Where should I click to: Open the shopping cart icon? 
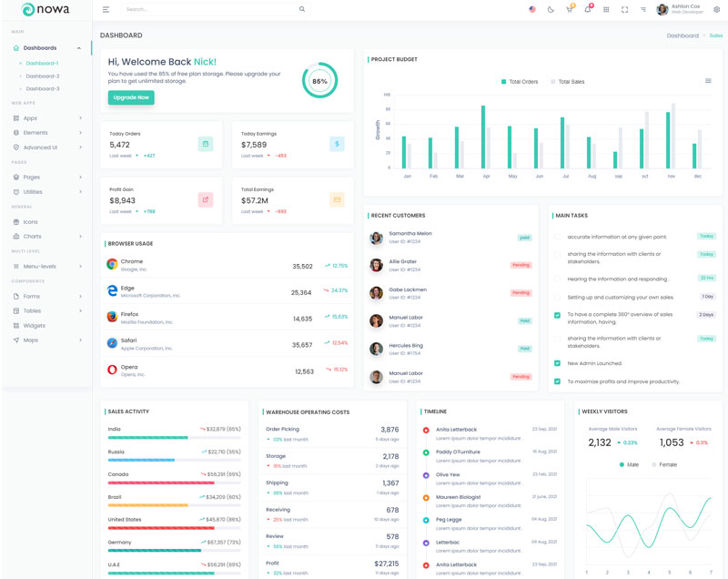point(569,9)
